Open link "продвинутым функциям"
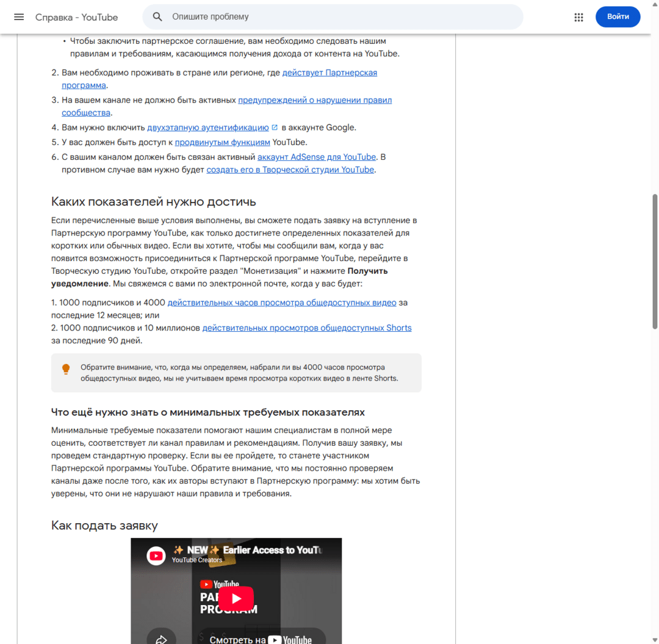The height and width of the screenshot is (644, 659). [222, 142]
